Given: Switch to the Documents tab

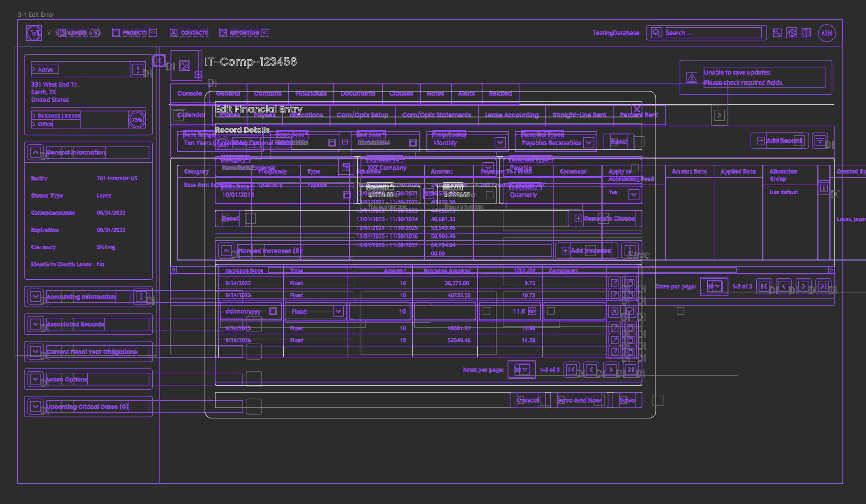Looking at the screenshot, I should coord(358,94).
